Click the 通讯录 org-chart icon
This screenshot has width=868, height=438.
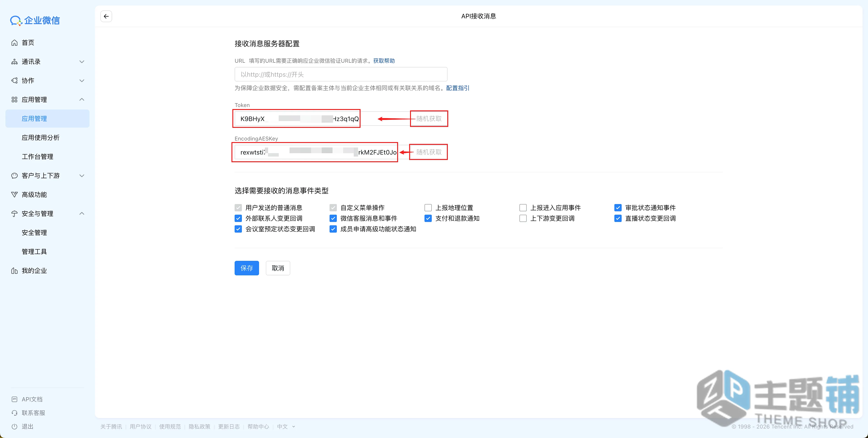[x=14, y=62]
